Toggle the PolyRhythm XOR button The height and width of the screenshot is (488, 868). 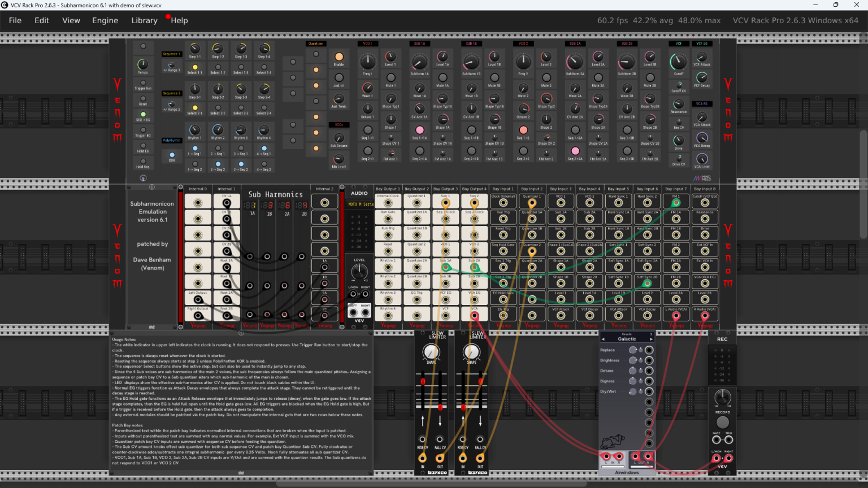point(172,154)
